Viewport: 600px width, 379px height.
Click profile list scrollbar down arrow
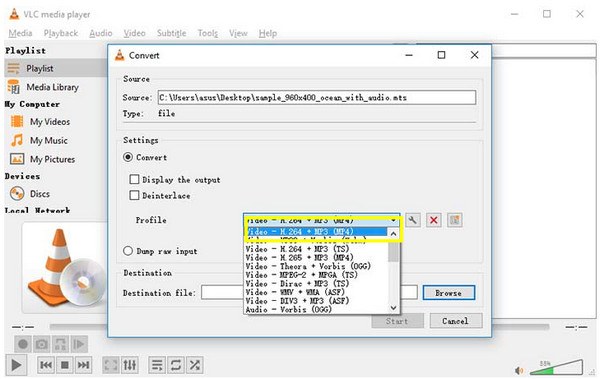(x=393, y=308)
